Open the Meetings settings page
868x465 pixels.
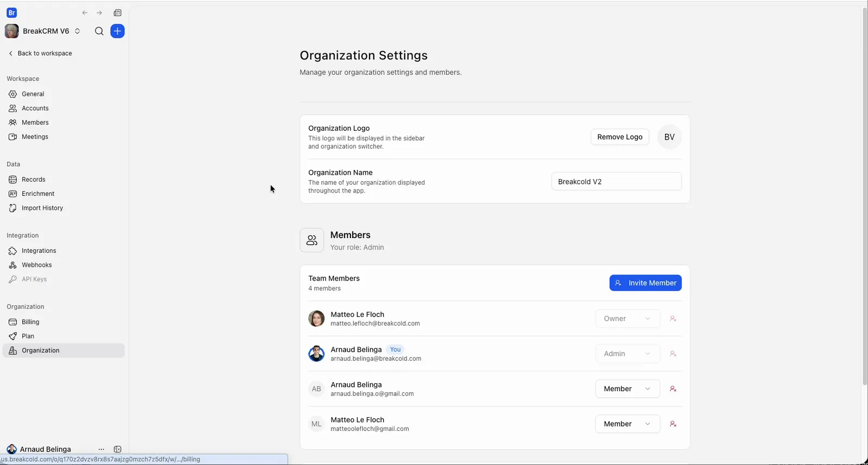pyautogui.click(x=63, y=137)
